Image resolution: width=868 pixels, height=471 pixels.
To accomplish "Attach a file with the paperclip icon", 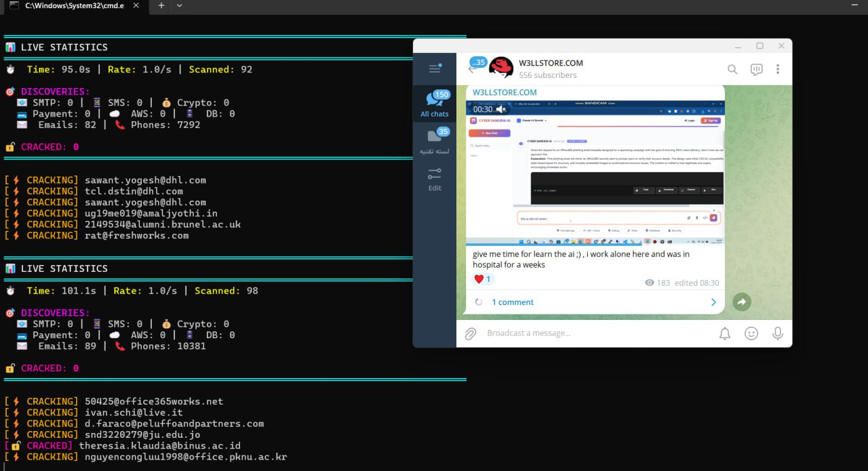I will point(470,333).
